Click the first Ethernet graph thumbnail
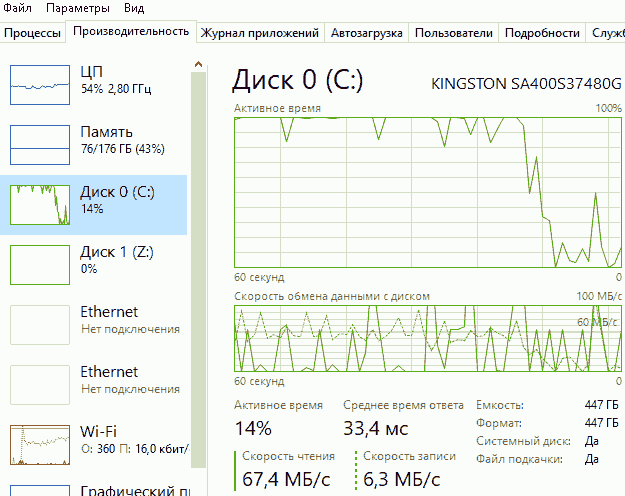The image size is (625, 496). [39, 324]
